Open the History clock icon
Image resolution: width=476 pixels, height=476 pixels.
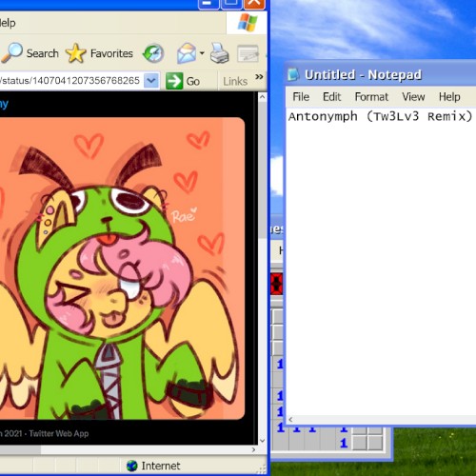[153, 53]
